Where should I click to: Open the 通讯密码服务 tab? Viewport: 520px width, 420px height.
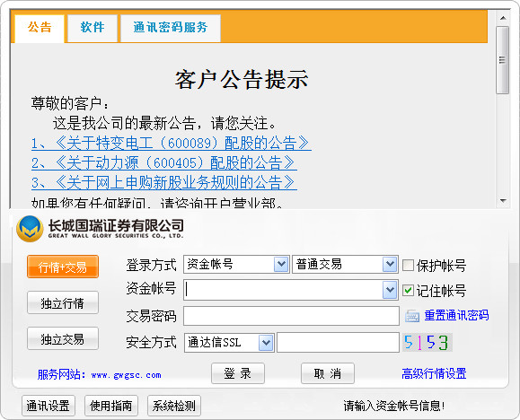click(171, 28)
